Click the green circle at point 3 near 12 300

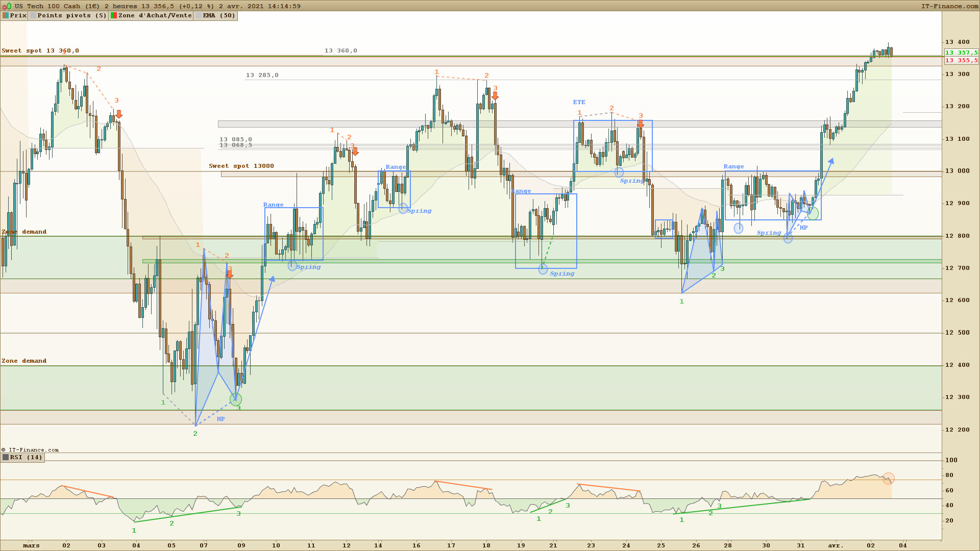[x=236, y=399]
